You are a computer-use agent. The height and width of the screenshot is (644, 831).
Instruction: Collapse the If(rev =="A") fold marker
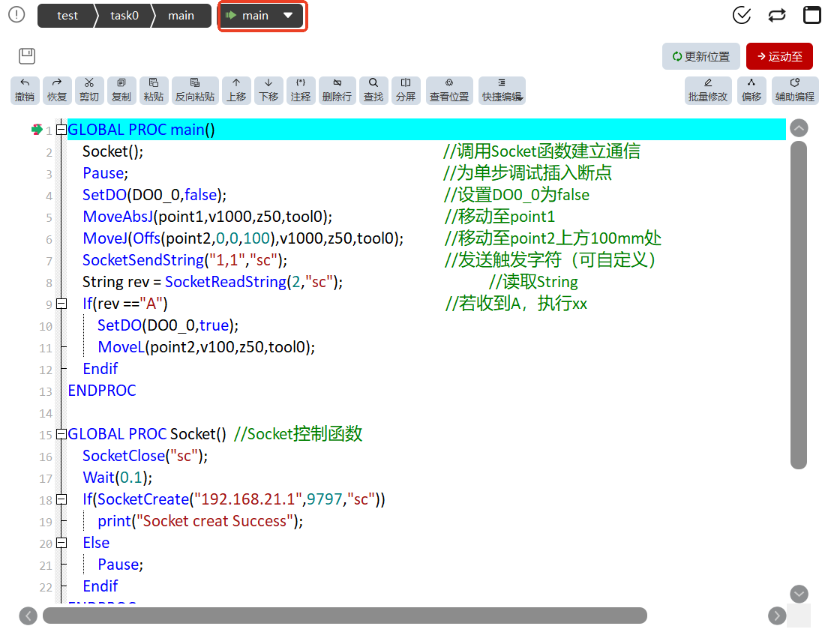point(61,304)
